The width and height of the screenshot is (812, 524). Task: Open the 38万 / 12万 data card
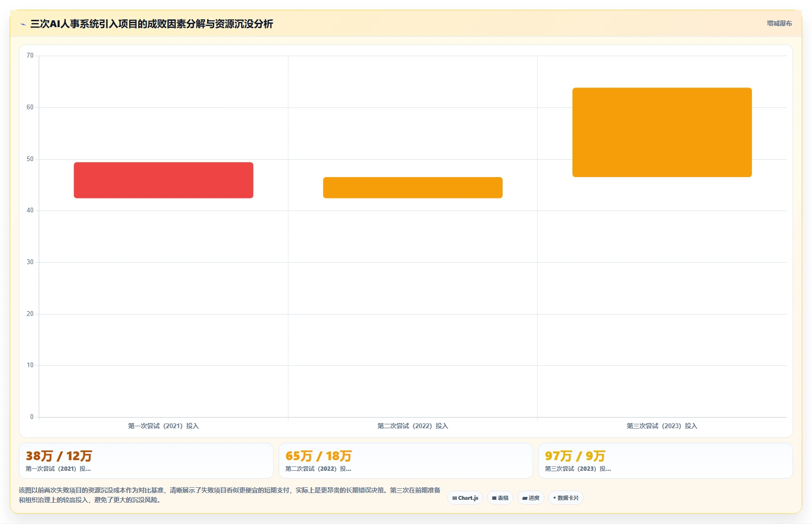tap(146, 461)
